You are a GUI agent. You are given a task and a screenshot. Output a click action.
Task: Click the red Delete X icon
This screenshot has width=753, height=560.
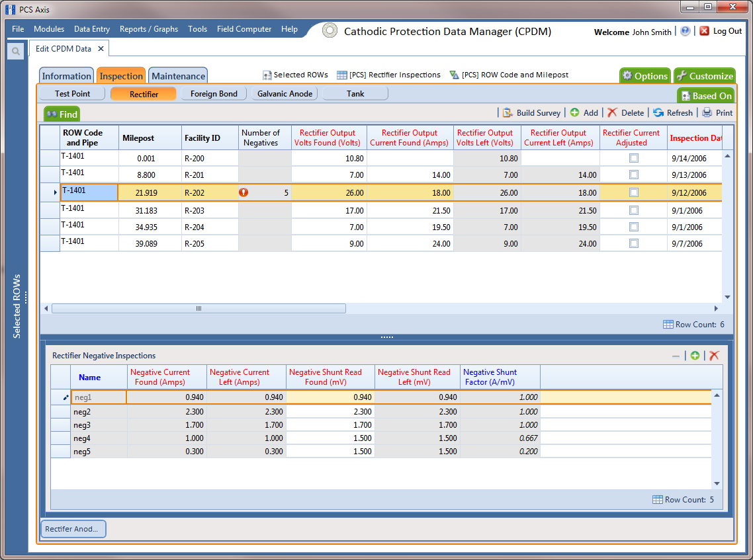[612, 112]
